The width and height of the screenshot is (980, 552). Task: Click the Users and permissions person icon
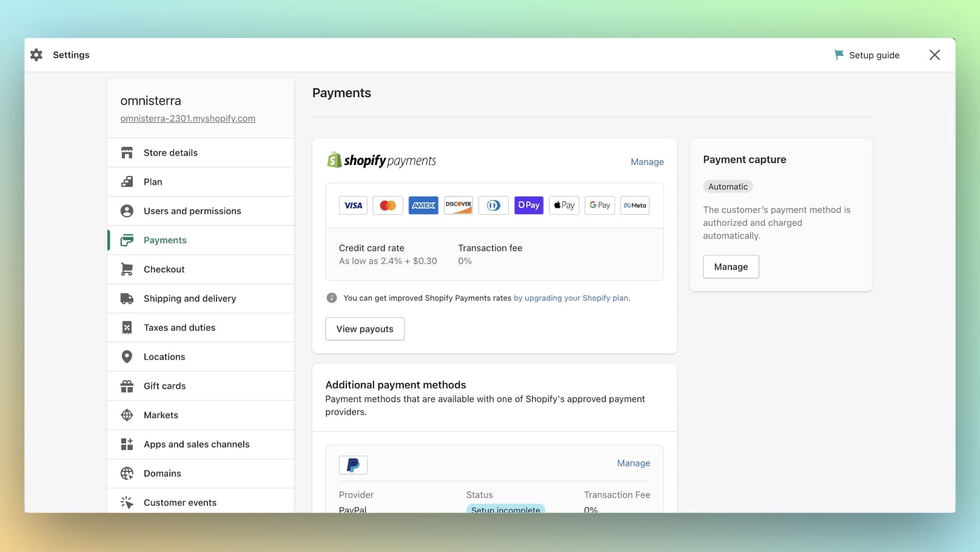[x=127, y=211]
